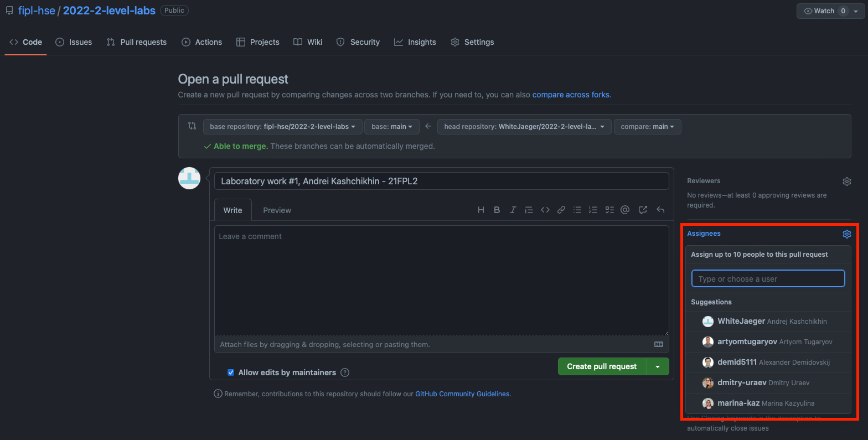This screenshot has height=440, width=868.
Task: Click the repository book icon
Action: tap(9, 11)
